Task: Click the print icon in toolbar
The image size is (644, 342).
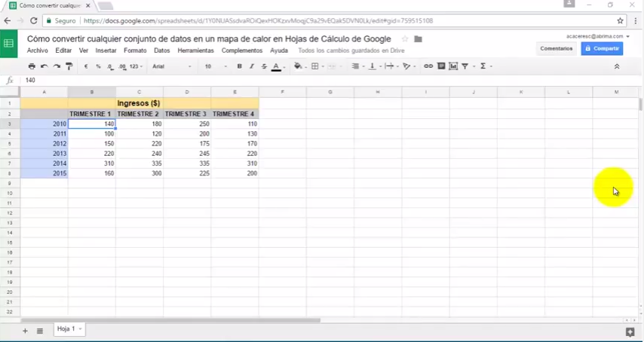Action: pos(32,66)
